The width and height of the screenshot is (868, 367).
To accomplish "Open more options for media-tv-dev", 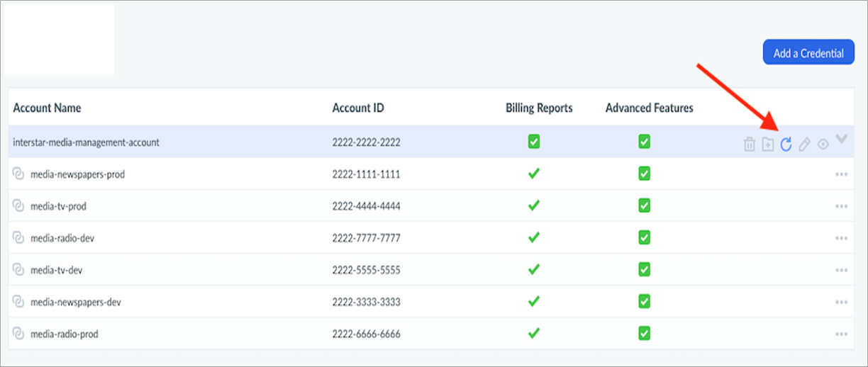I will coord(842,270).
